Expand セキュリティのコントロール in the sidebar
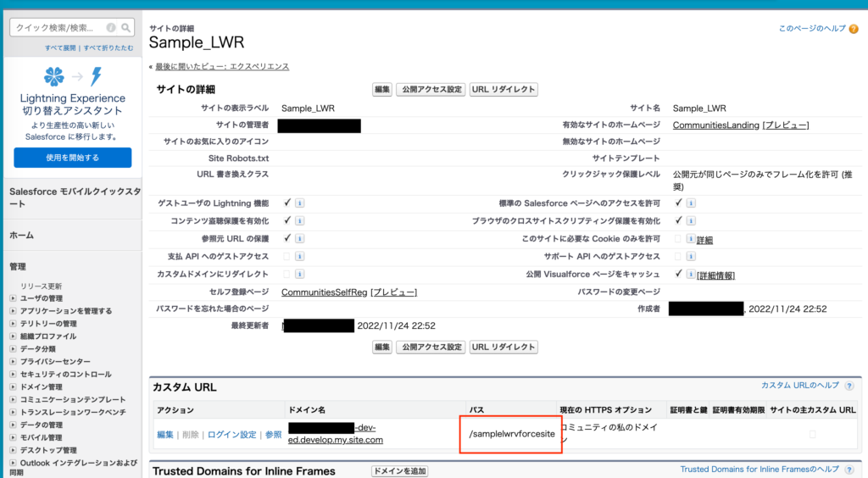 tap(13, 374)
